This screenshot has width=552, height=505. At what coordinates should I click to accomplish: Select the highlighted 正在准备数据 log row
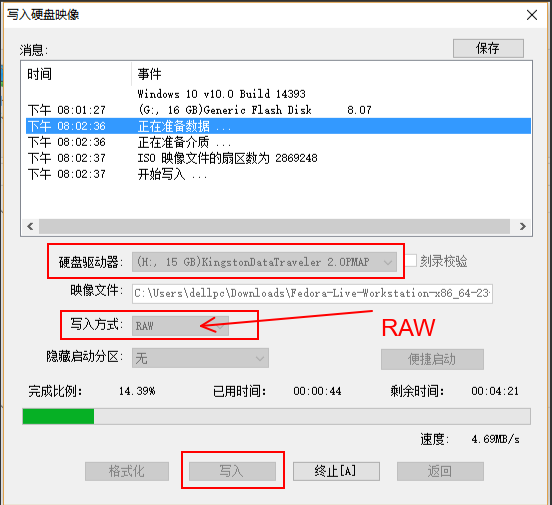[x=278, y=126]
